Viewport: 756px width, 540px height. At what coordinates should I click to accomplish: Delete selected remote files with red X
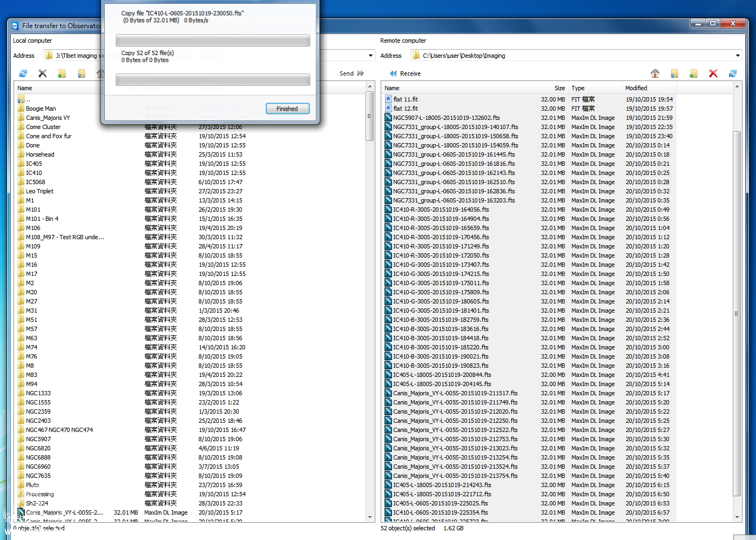coord(713,73)
